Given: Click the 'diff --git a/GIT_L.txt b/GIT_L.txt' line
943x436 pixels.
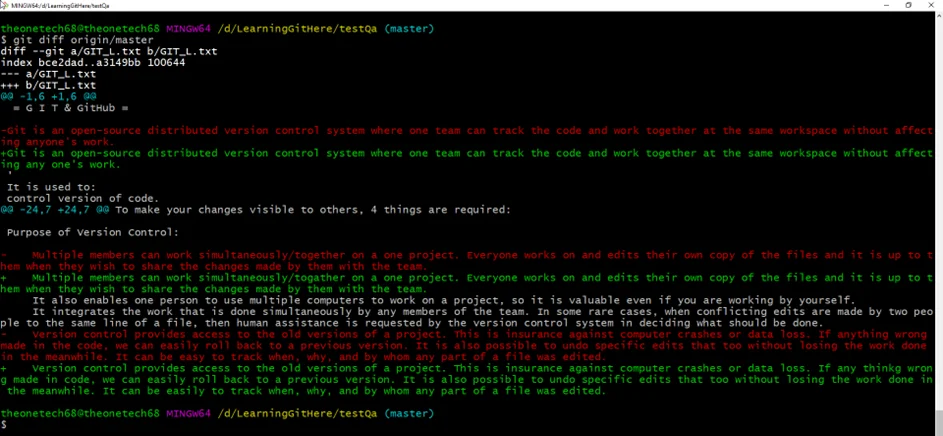Looking at the screenshot, I should (x=109, y=51).
